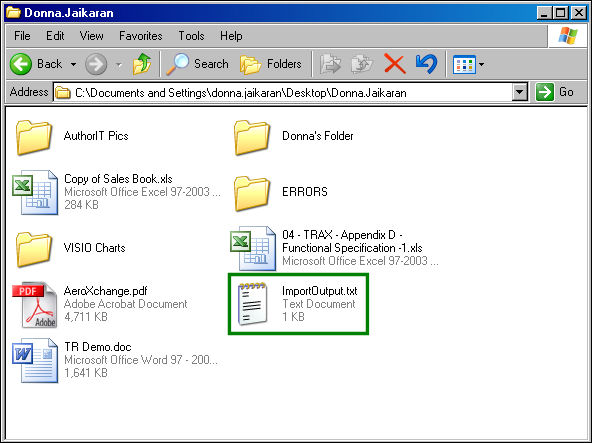The height and width of the screenshot is (443, 592).
Task: Click the Donna's Folder name text
Action: (x=318, y=136)
